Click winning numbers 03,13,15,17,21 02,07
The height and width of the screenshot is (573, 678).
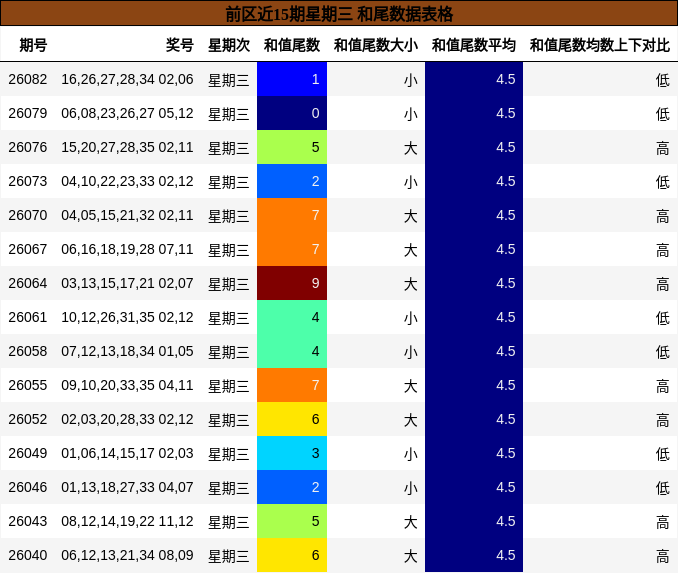pyautogui.click(x=127, y=283)
